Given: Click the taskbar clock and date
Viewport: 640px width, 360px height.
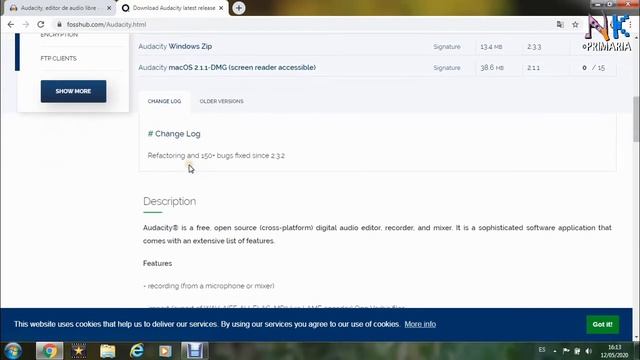Looking at the screenshot, I should point(614,351).
